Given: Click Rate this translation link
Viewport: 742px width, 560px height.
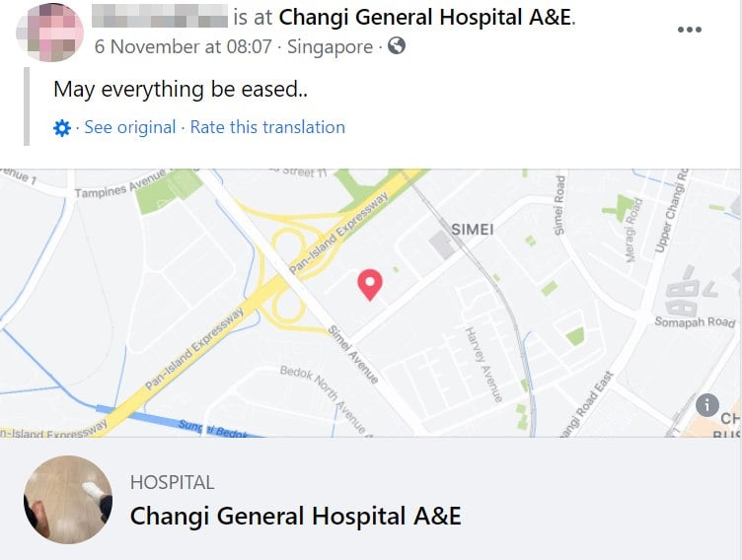Looking at the screenshot, I should click(267, 127).
